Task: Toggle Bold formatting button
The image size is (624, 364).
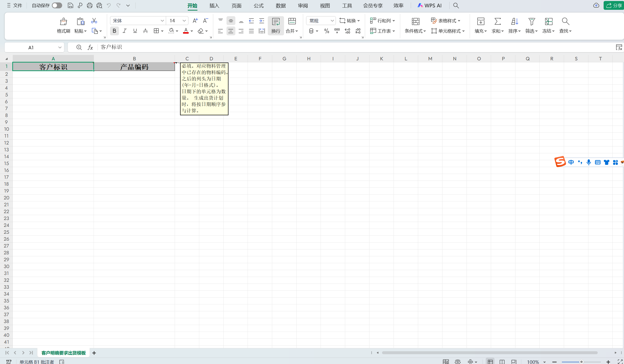Action: 114,31
